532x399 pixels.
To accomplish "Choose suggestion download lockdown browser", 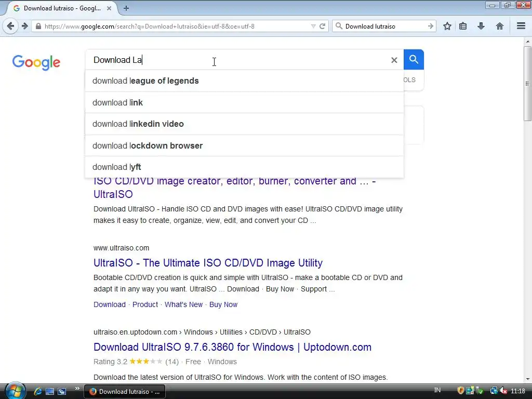I will point(244,145).
